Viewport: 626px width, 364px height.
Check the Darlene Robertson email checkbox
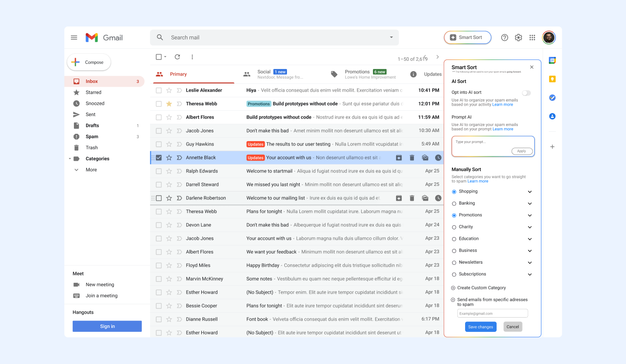pos(159,198)
